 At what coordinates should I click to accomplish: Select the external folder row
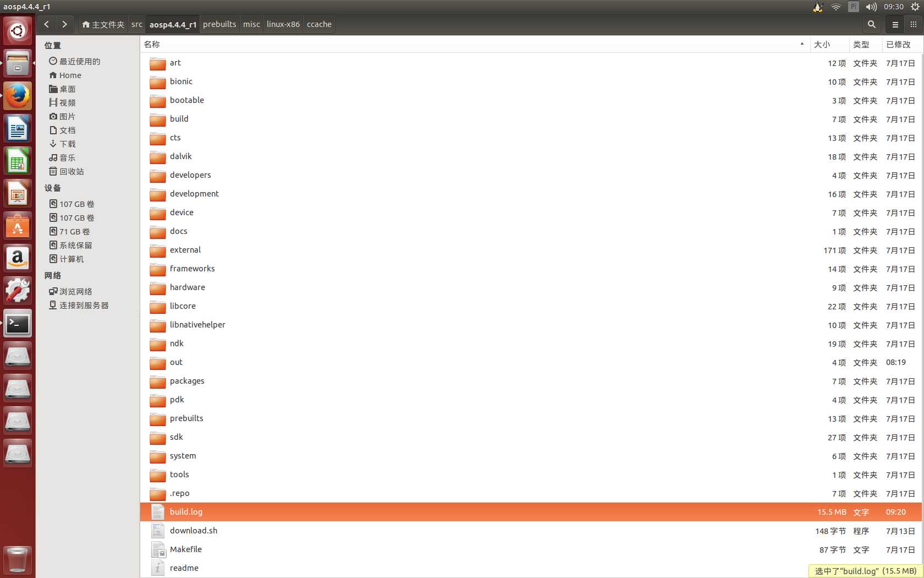pyautogui.click(x=532, y=250)
